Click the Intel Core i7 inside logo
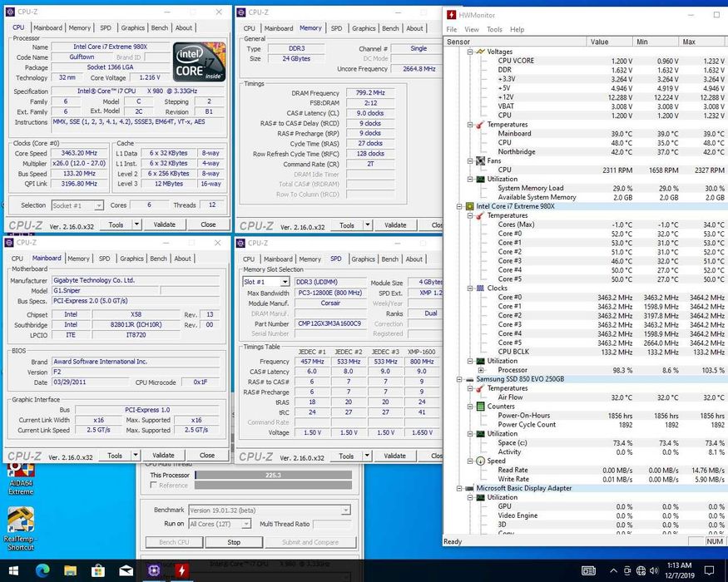Image resolution: width=728 pixels, height=582 pixels. coord(199,62)
